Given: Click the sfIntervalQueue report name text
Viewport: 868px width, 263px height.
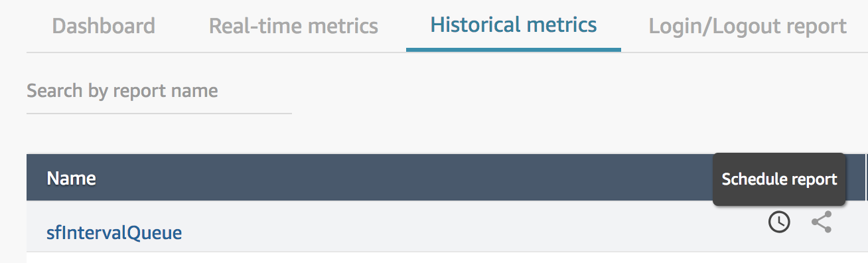Looking at the screenshot, I should click(114, 232).
